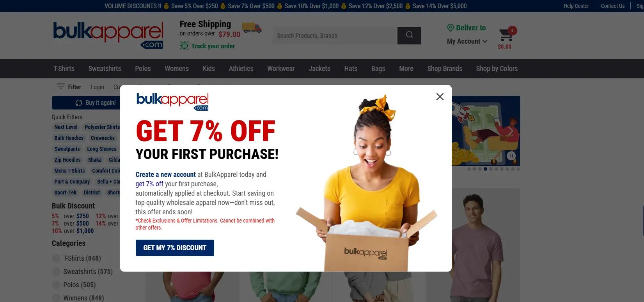Open the Workwear navigation tab
Screen dimensions: 644x302
pyautogui.click(x=281, y=69)
